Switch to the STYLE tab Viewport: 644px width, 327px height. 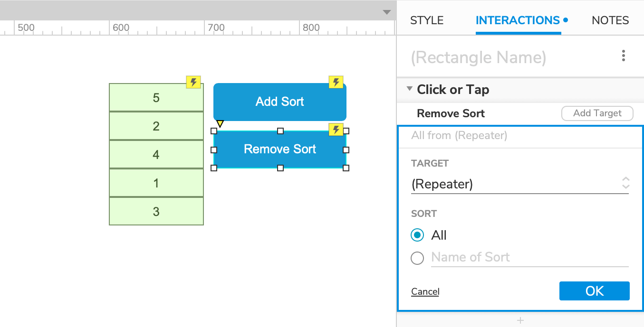tap(426, 20)
